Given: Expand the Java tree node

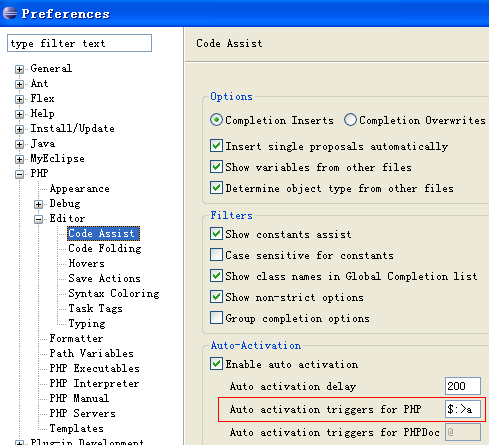Looking at the screenshot, I should (x=19, y=144).
